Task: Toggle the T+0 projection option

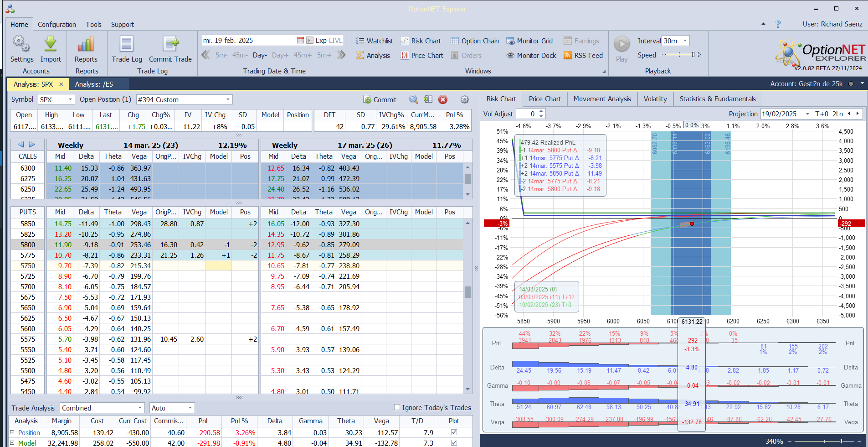Action: click(822, 114)
